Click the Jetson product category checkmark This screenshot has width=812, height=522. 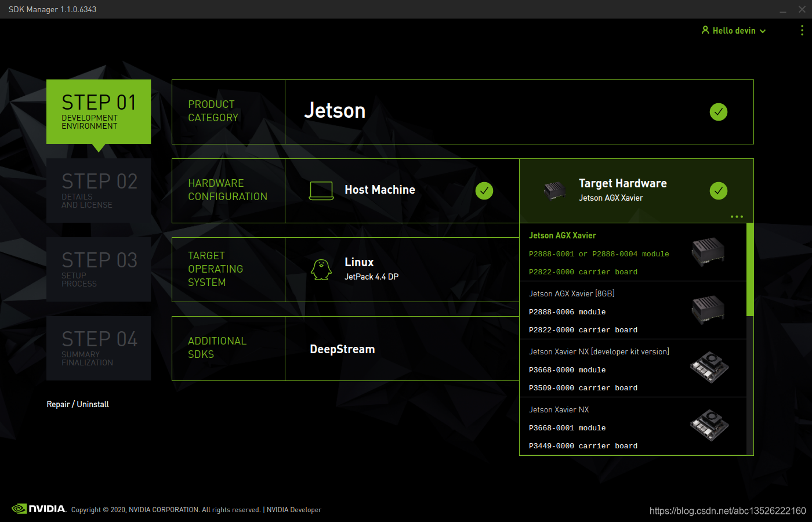point(719,112)
